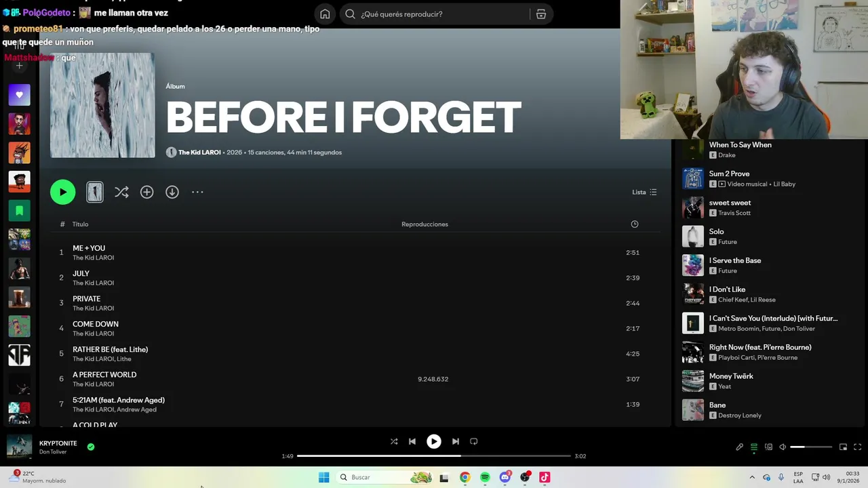Open Don Toliver link in now playing
Viewport: 868px width, 488px height.
click(52, 452)
